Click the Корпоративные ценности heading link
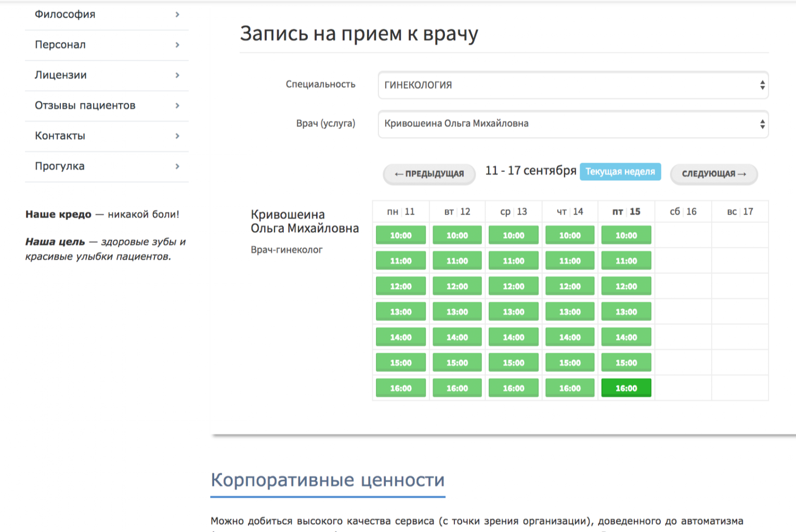 (x=328, y=480)
